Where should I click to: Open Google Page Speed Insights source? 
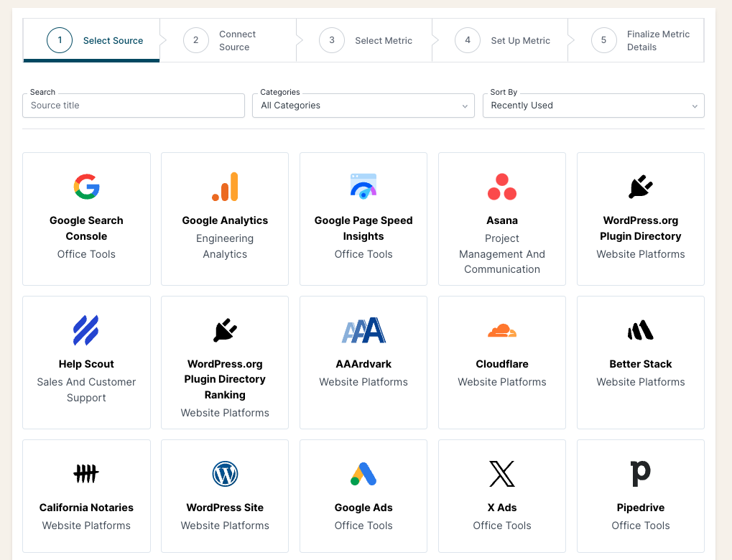click(363, 215)
